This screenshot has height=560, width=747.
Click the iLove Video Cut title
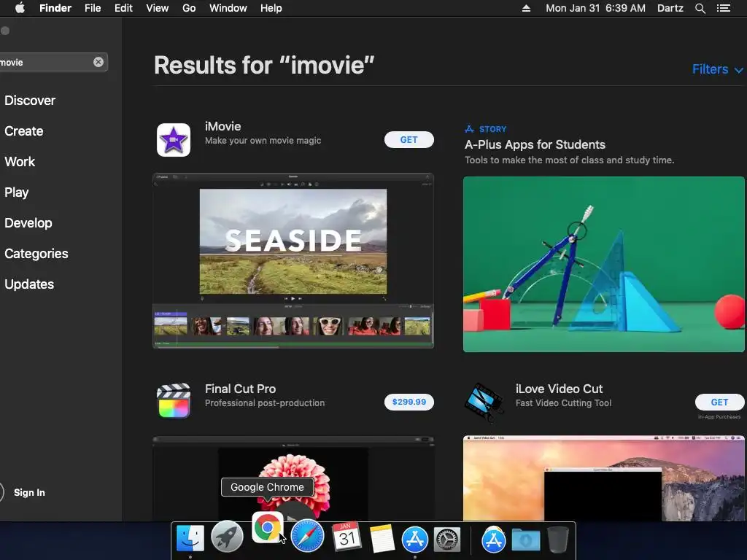pyautogui.click(x=559, y=389)
